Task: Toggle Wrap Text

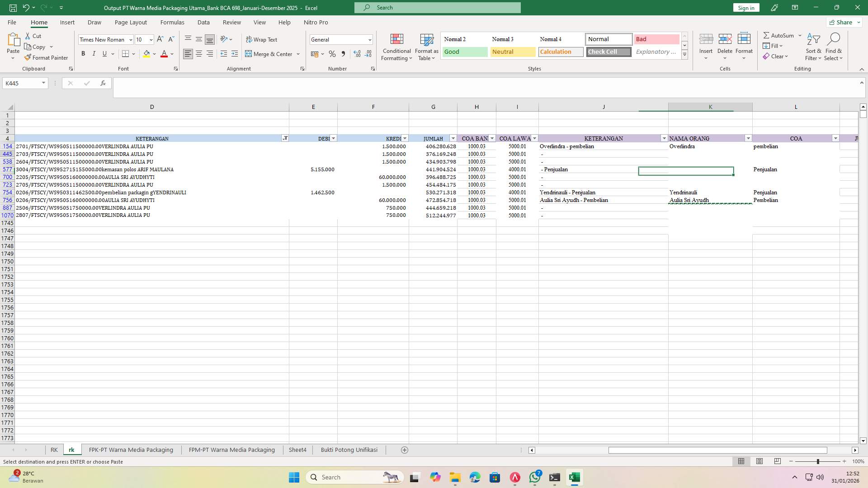Action: [x=262, y=39]
